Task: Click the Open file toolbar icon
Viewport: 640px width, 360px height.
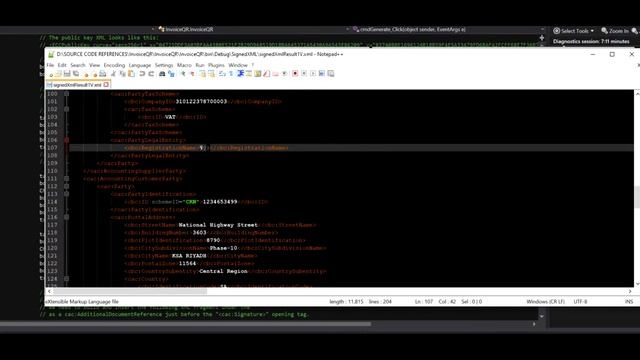Action: coord(58,74)
